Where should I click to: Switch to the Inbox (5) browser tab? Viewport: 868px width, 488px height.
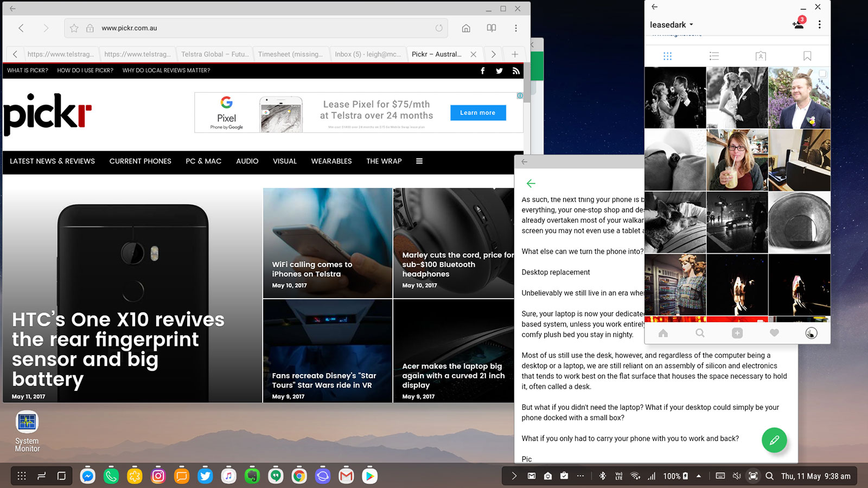(x=367, y=54)
